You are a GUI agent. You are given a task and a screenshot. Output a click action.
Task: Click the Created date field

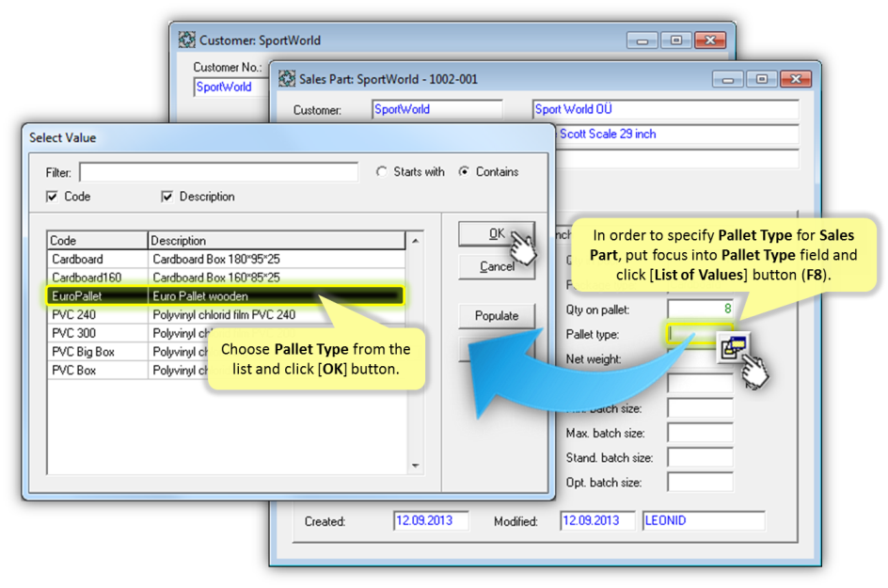(431, 520)
